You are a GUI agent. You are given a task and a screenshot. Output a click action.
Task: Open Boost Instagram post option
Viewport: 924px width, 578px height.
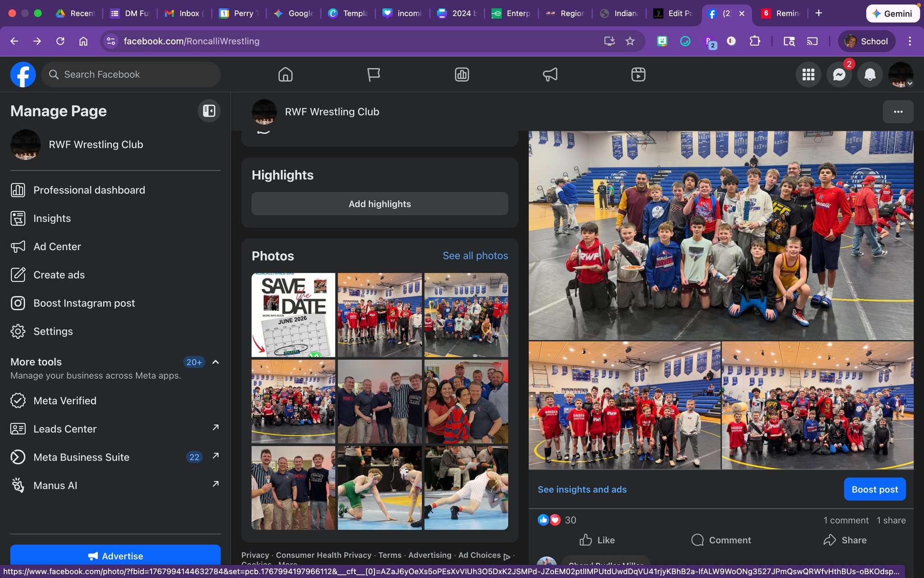coord(115,303)
